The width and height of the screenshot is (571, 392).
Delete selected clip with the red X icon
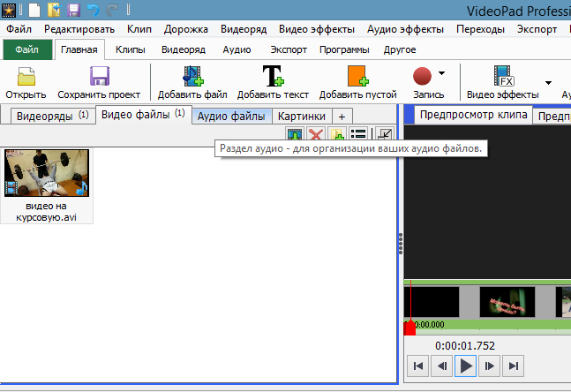click(316, 134)
